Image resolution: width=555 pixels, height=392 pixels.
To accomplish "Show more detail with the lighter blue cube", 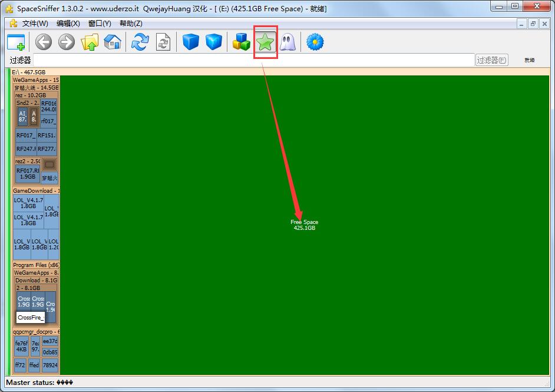I will 214,42.
